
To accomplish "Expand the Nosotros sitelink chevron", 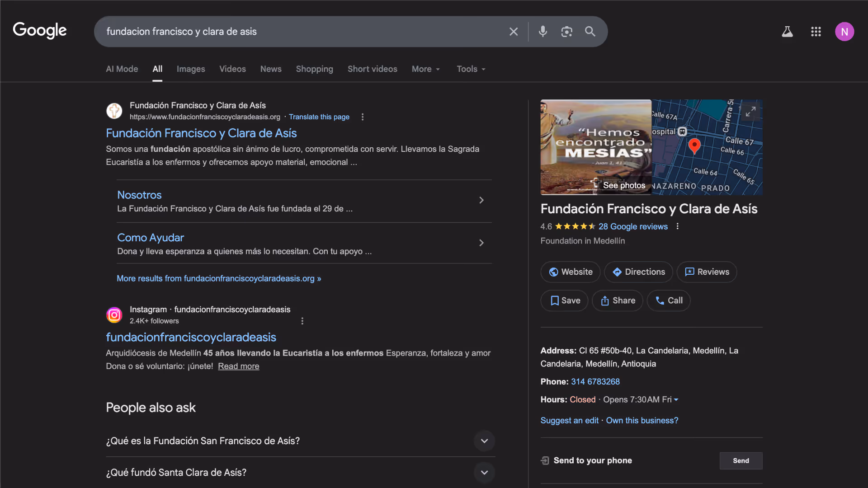I will pyautogui.click(x=481, y=200).
